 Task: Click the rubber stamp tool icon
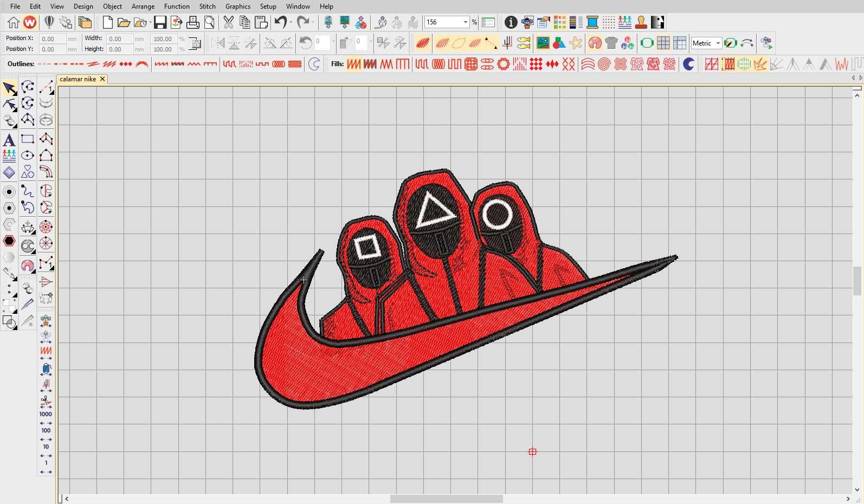coord(641,22)
